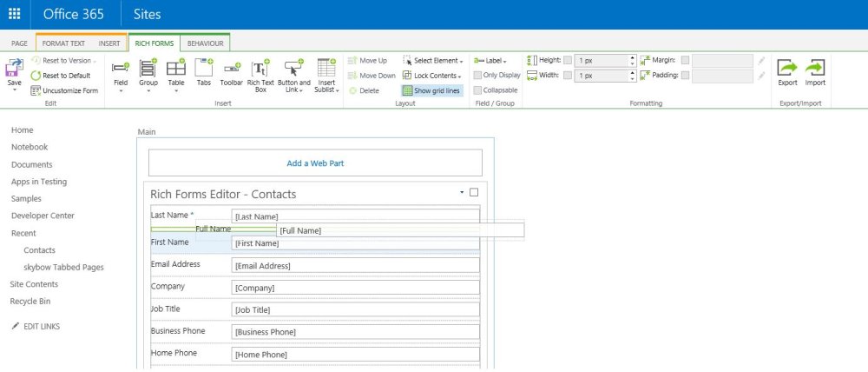Open the web part menu arrow next to Contacts title
Screen dimensions: 868x372
(x=462, y=192)
